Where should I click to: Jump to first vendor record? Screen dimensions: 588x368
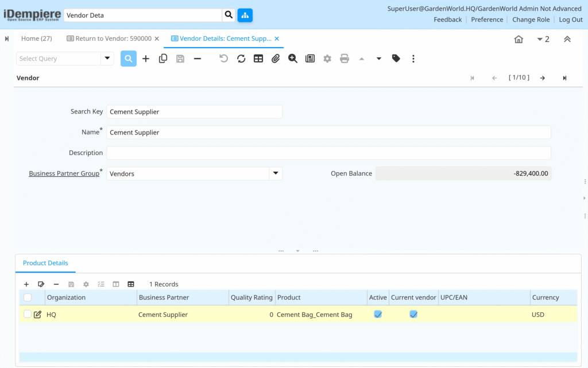472,78
